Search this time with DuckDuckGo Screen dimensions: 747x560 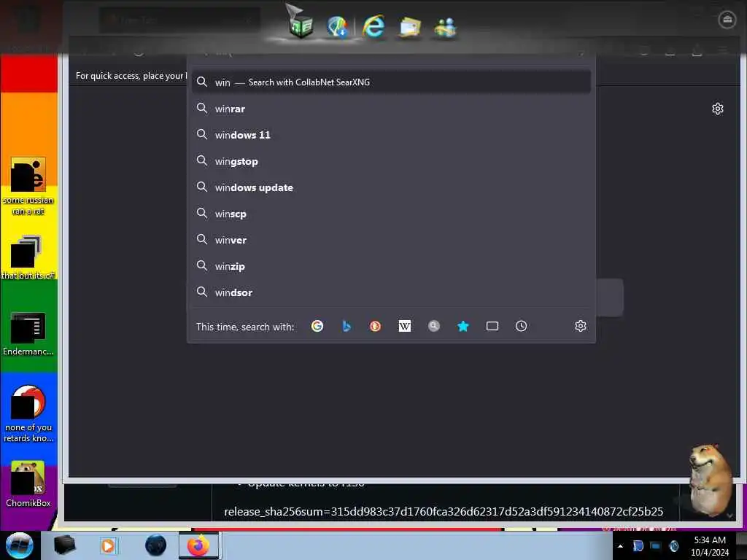click(376, 326)
